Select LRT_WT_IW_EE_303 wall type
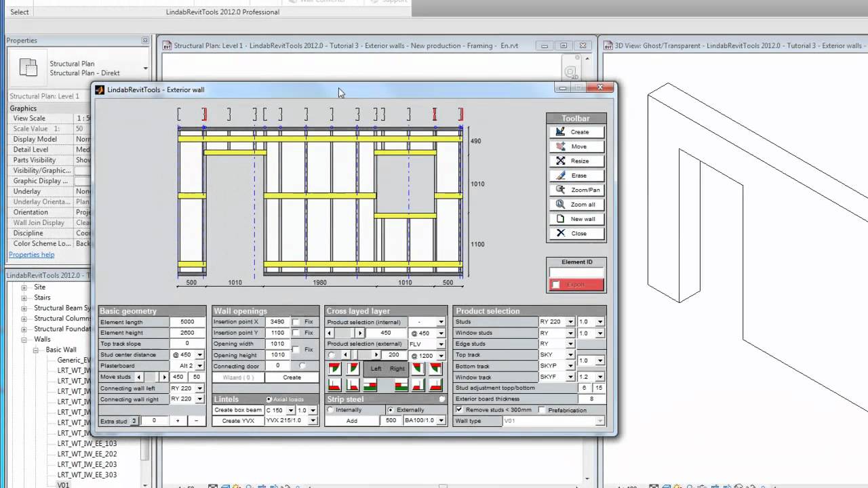Viewport: 868px width, 488px height. [87, 475]
